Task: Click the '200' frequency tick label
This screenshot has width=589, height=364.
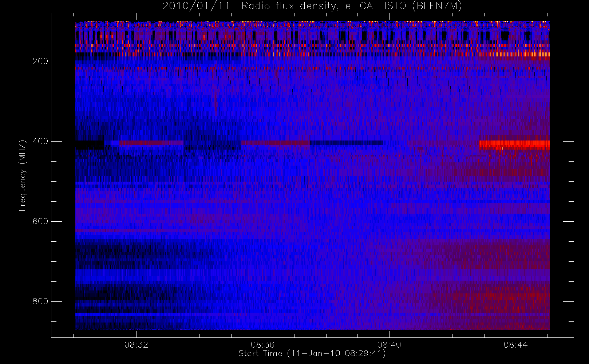Action: [40, 61]
